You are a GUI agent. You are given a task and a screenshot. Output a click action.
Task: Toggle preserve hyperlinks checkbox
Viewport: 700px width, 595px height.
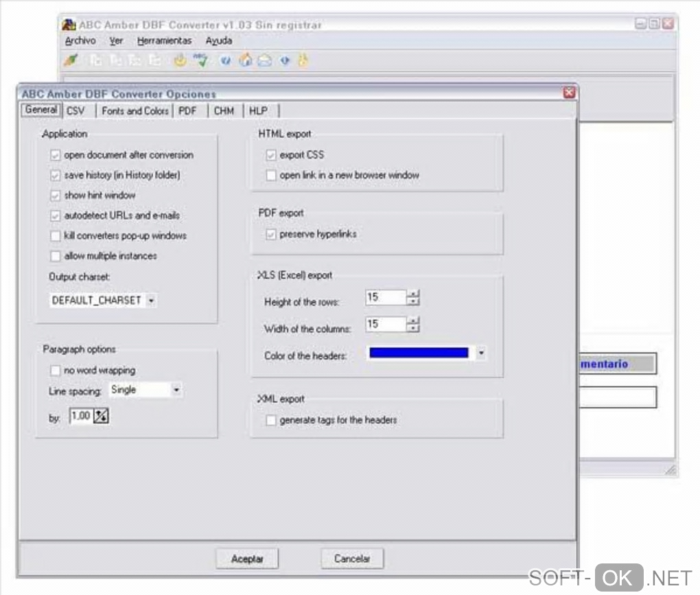pos(270,234)
